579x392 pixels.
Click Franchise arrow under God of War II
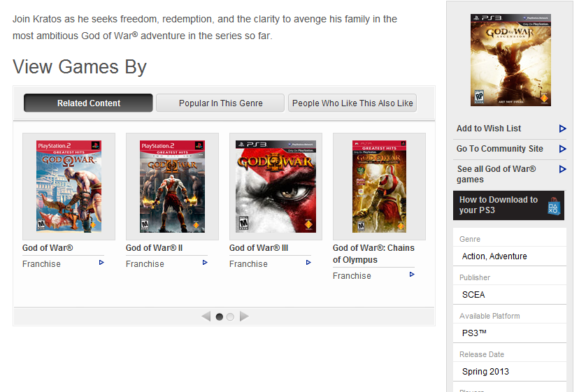[205, 263]
